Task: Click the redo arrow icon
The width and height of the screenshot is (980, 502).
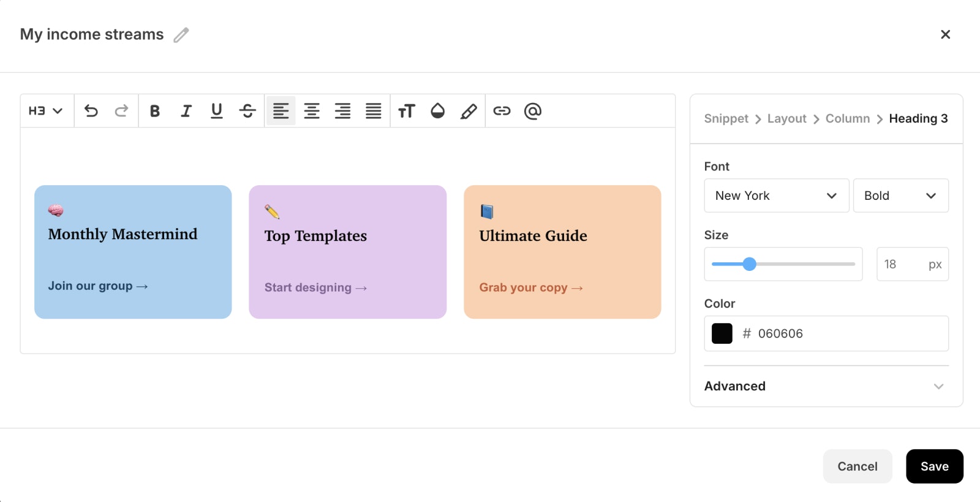Action: (121, 111)
